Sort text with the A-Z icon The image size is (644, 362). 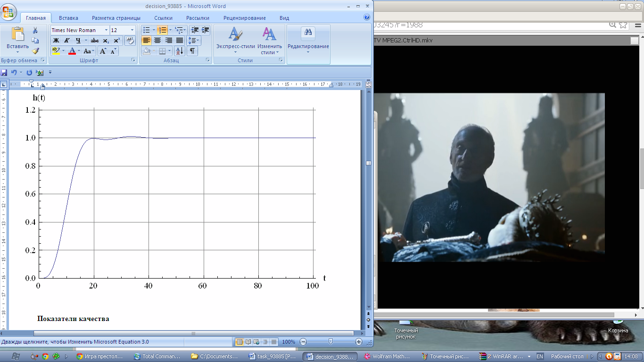tap(180, 51)
